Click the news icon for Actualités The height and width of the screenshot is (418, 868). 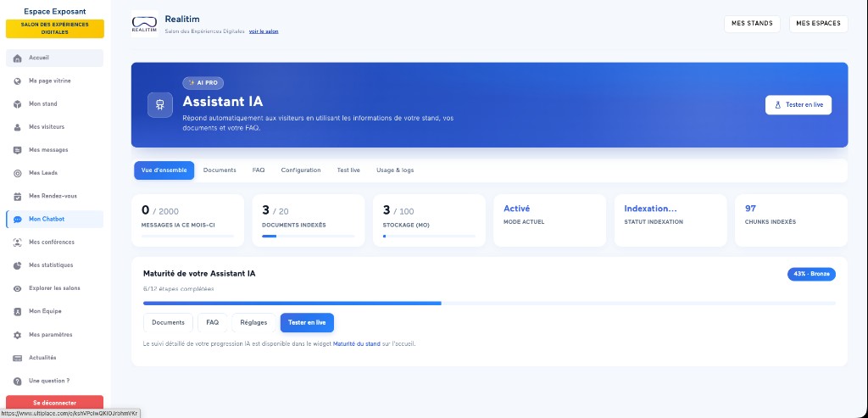[x=17, y=358]
